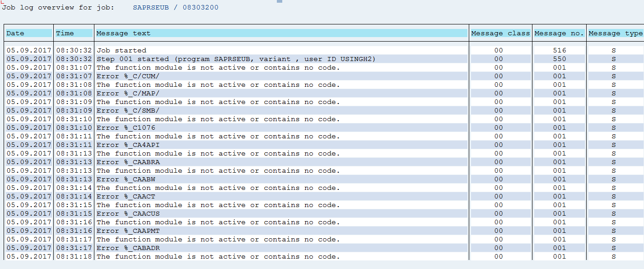This screenshot has height=269, width=644.
Task: Select the function module message at 08:31:07
Action: (218, 67)
